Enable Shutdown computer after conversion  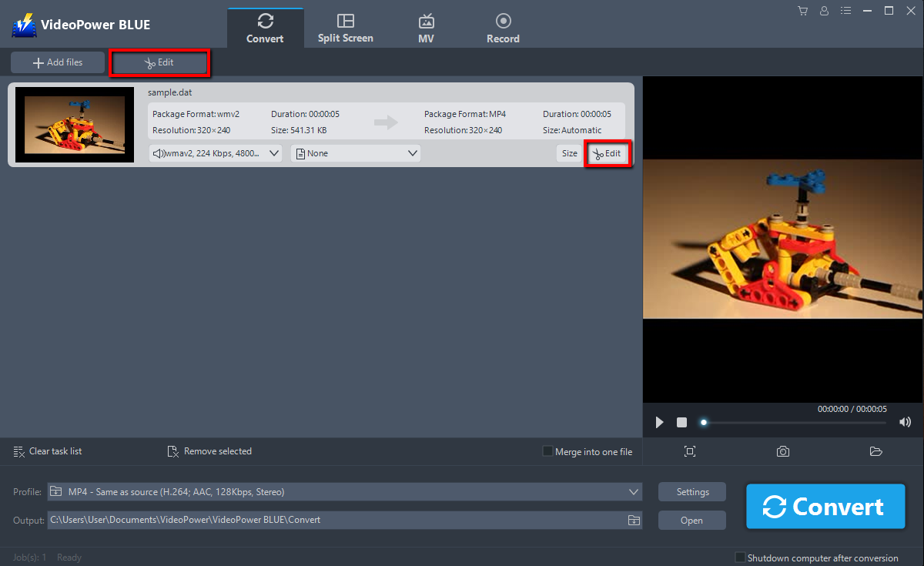pos(740,557)
